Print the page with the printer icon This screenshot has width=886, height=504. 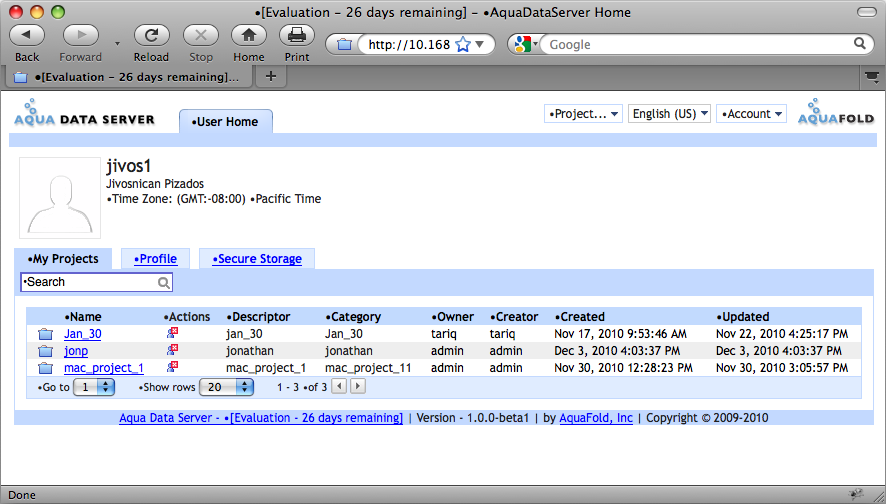point(297,35)
